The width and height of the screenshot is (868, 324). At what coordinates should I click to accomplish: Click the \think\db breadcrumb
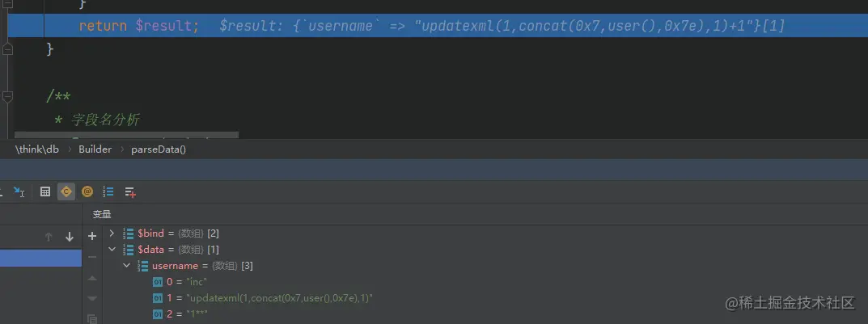point(37,149)
